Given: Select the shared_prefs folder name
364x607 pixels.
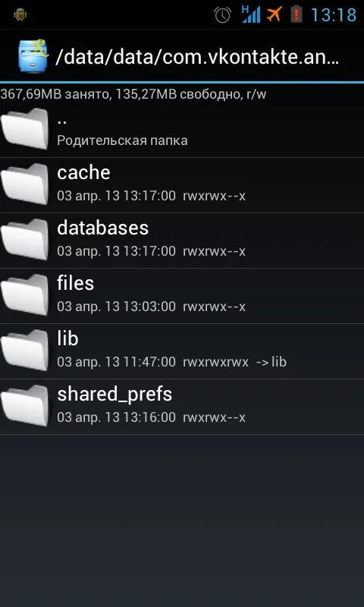Looking at the screenshot, I should [115, 395].
